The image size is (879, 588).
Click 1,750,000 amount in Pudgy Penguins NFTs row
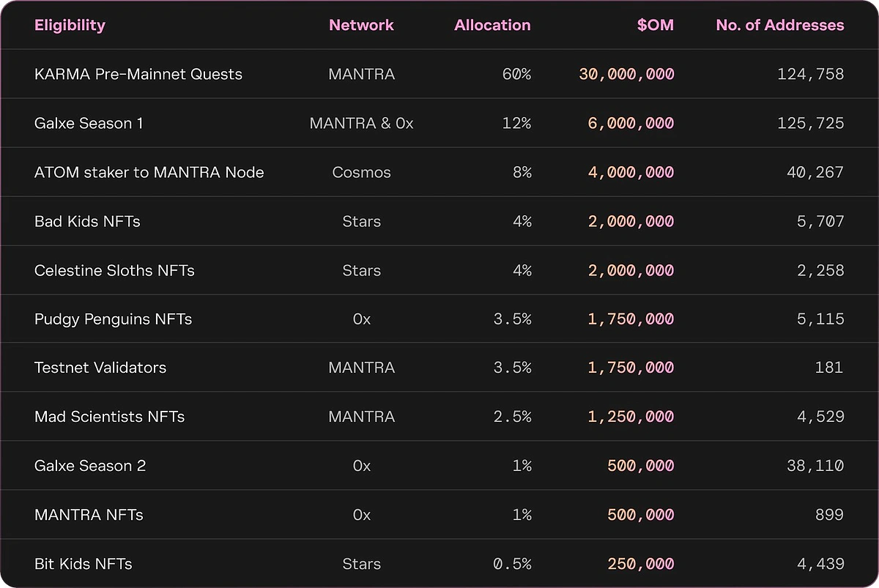point(631,319)
